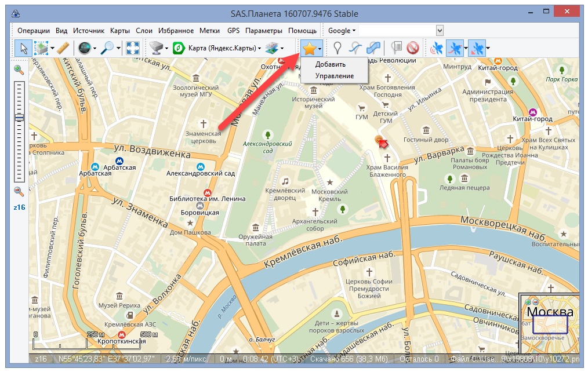588x372 pixels.
Task: Click the zoom in magnifier icon
Action: point(19,70)
